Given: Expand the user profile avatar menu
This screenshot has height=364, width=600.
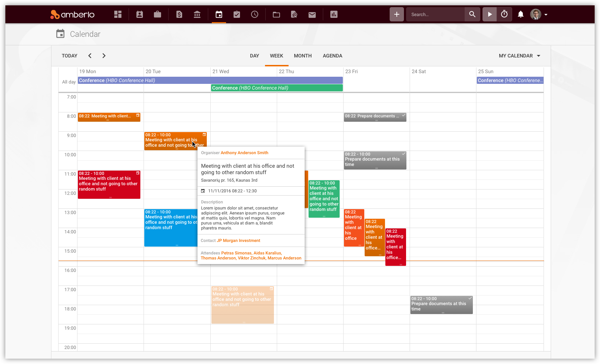Looking at the screenshot, I should coord(539,14).
